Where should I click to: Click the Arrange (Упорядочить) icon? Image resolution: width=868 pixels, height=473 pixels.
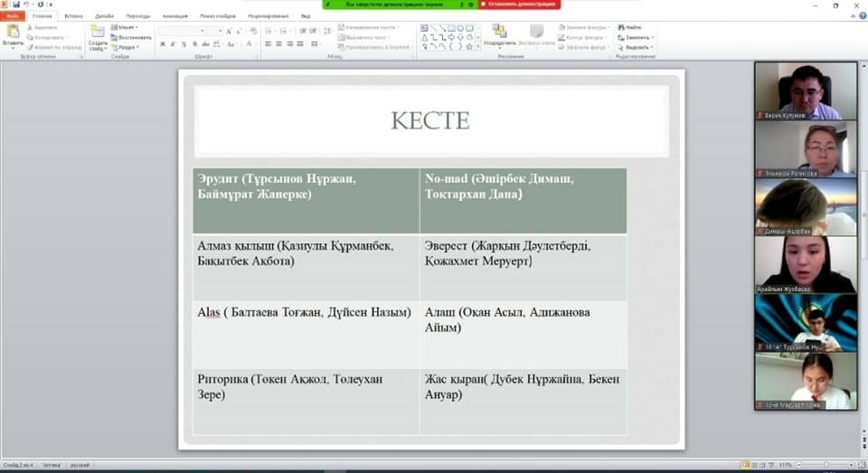click(x=499, y=33)
